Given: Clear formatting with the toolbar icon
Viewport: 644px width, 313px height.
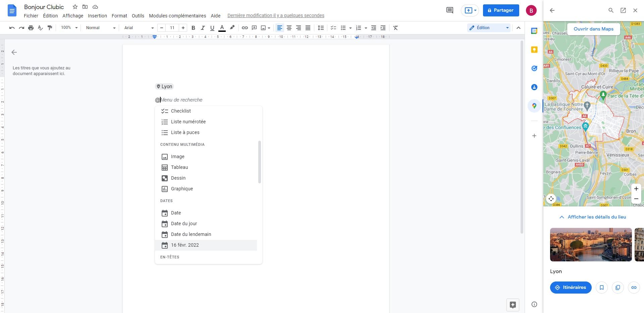Looking at the screenshot, I should [395, 28].
